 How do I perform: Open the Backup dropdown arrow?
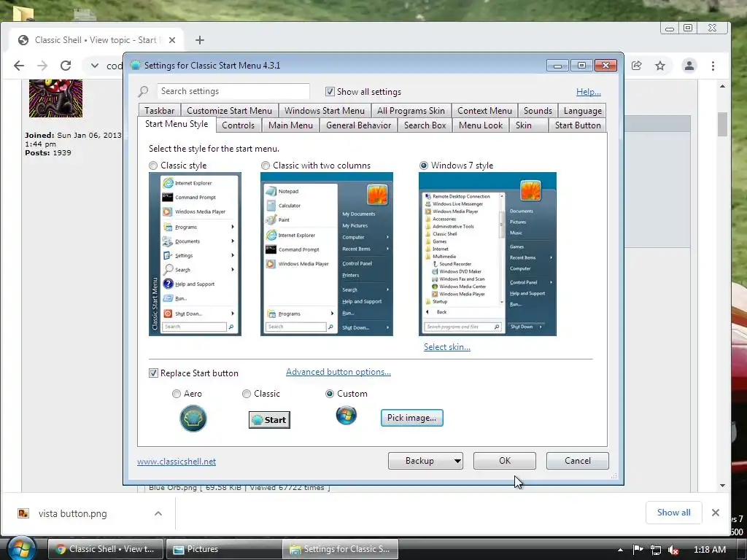tap(457, 461)
